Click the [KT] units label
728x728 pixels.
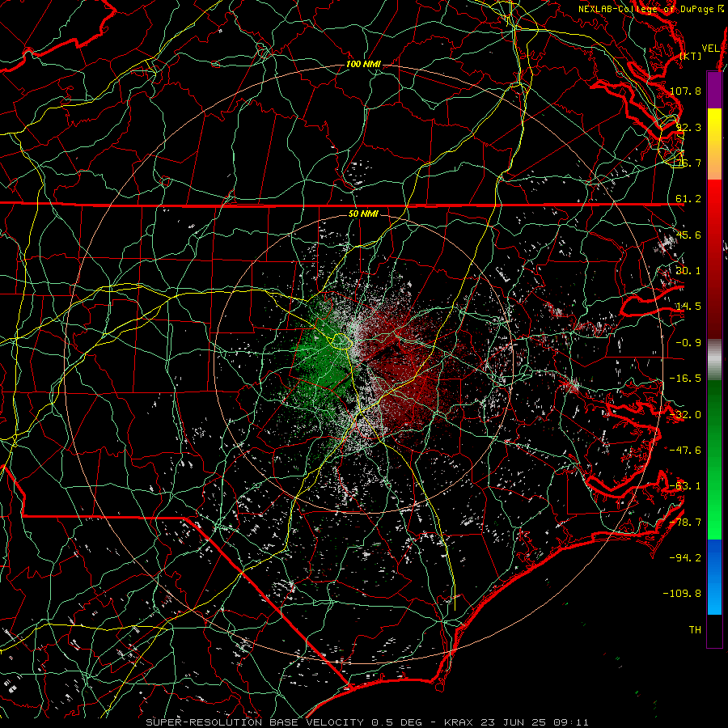[x=691, y=56]
